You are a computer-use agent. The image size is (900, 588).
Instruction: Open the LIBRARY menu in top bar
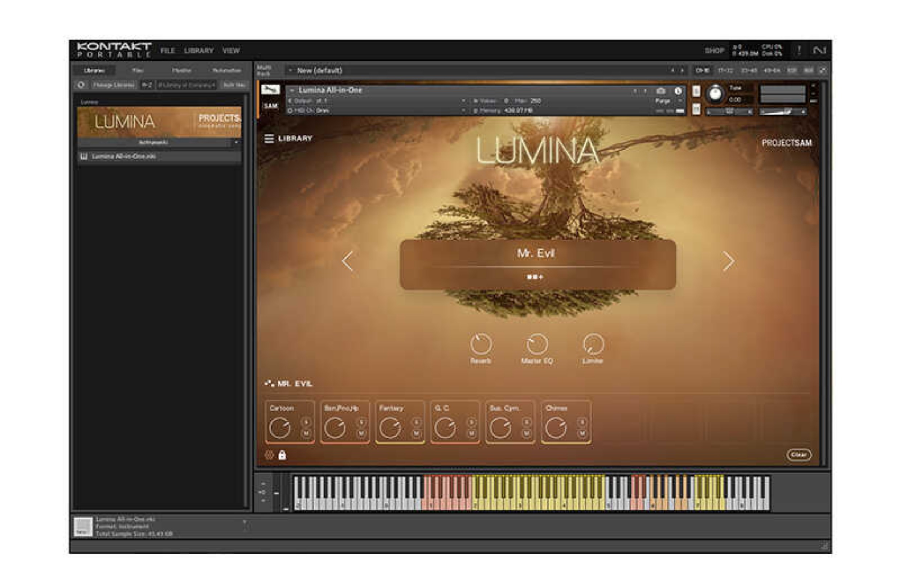(x=199, y=51)
